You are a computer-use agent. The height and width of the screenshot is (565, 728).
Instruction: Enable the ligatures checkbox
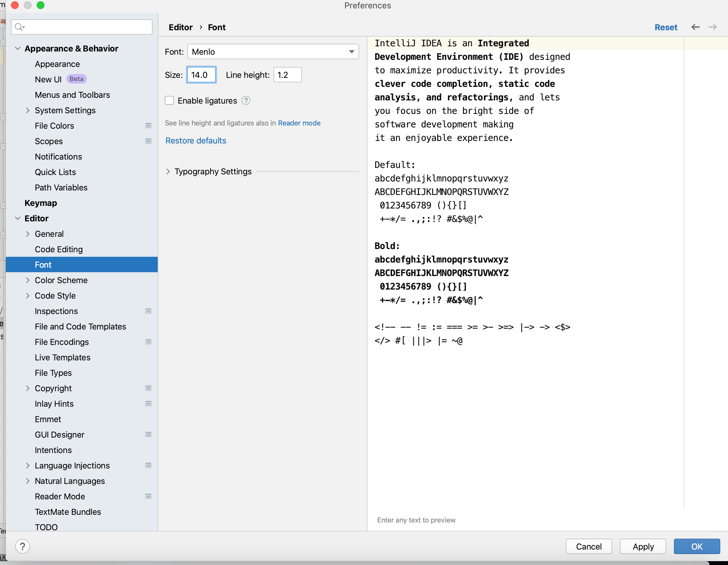pyautogui.click(x=169, y=101)
